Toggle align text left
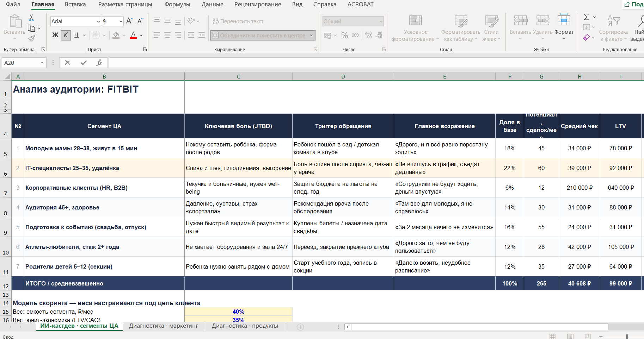Screen dimensions: 644x339 point(157,35)
